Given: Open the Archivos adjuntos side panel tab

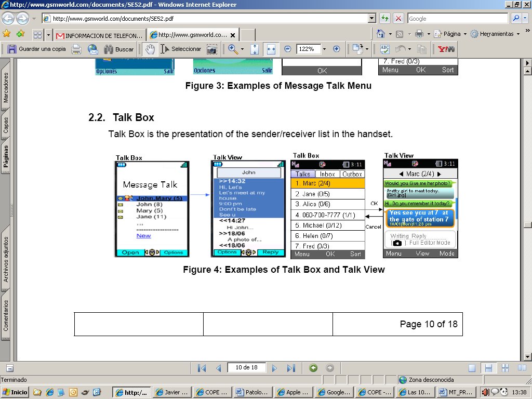Looking at the screenshot, I should point(5,260).
